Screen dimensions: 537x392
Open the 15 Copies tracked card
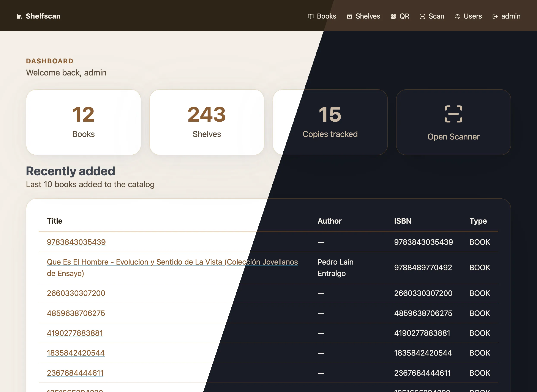[330, 122]
